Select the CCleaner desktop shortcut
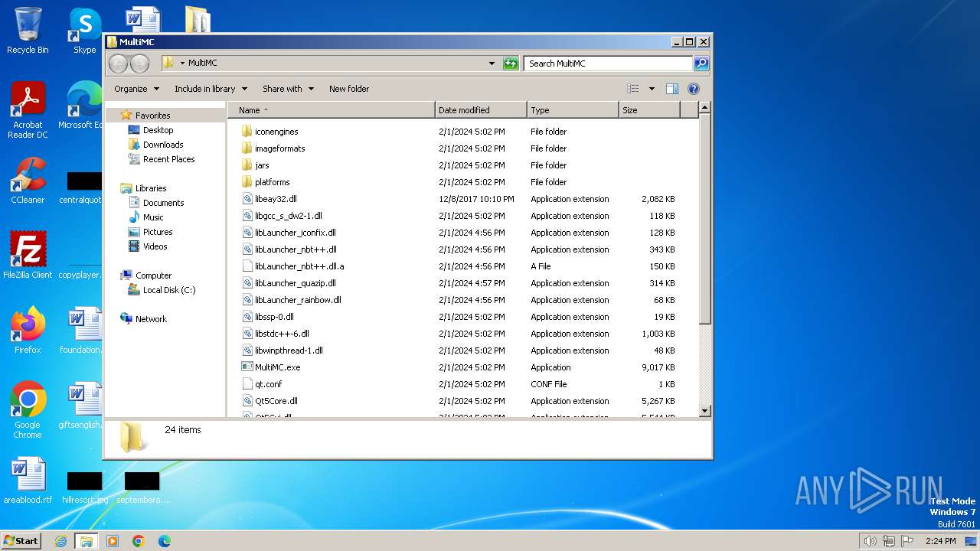 click(x=28, y=181)
